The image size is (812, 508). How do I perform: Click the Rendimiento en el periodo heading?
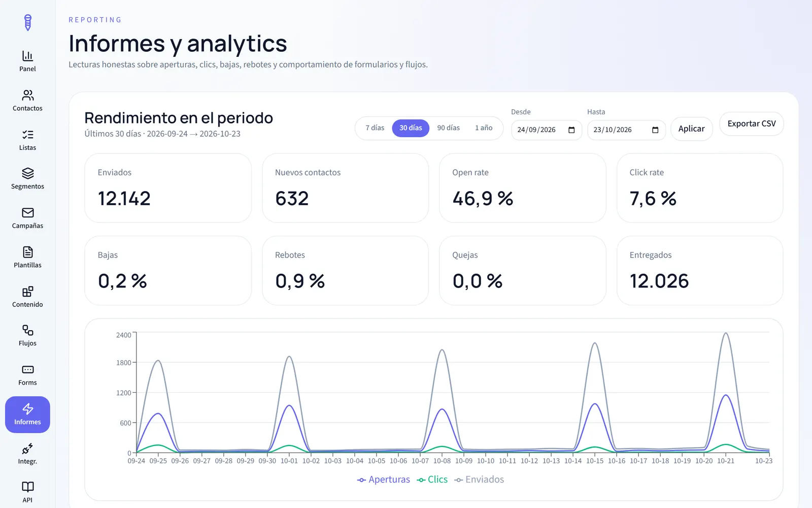179,118
